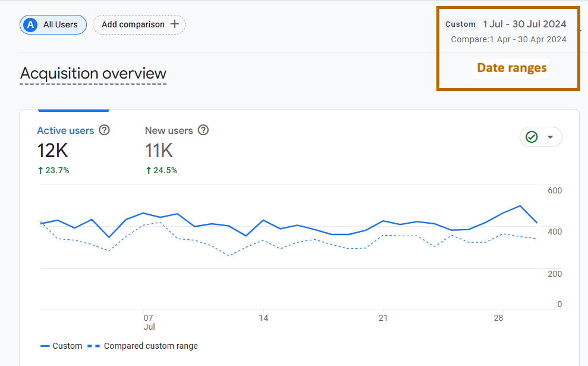The height and width of the screenshot is (366, 588).
Task: Click the peak of the solid line chart
Action: click(520, 206)
